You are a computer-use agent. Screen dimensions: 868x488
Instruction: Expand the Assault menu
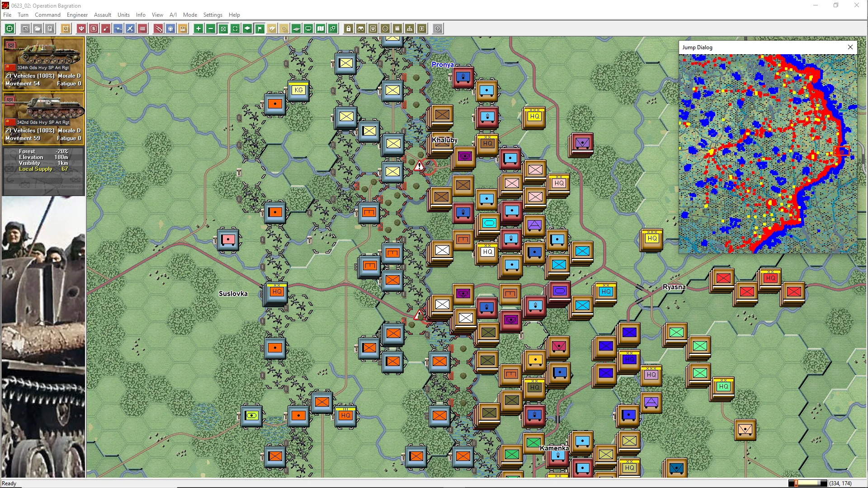(102, 14)
